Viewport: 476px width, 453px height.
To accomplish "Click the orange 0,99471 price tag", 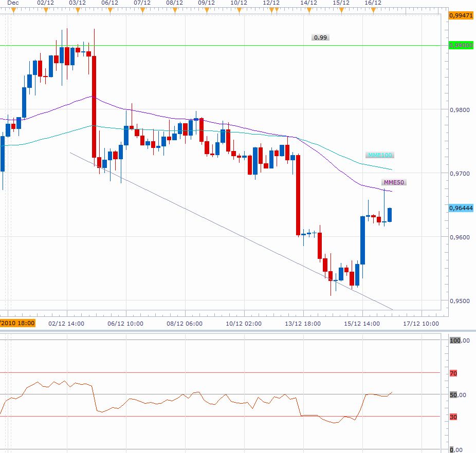I will [461, 16].
